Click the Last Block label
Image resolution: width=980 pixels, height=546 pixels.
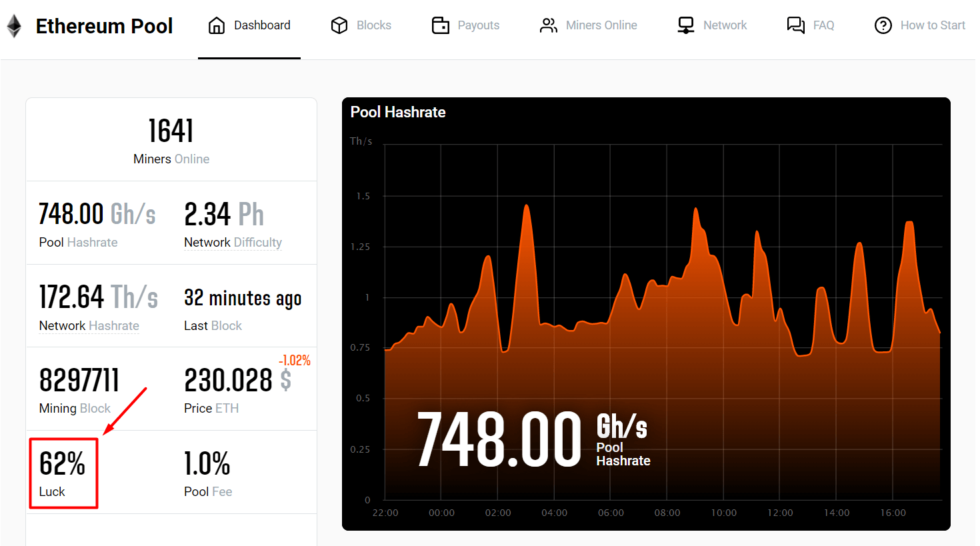coord(213,325)
